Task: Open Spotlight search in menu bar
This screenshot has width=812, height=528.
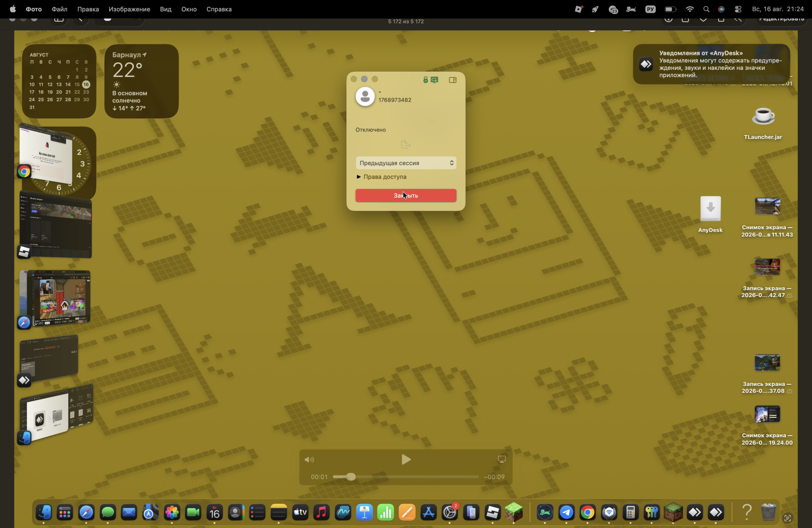Action: [706, 9]
